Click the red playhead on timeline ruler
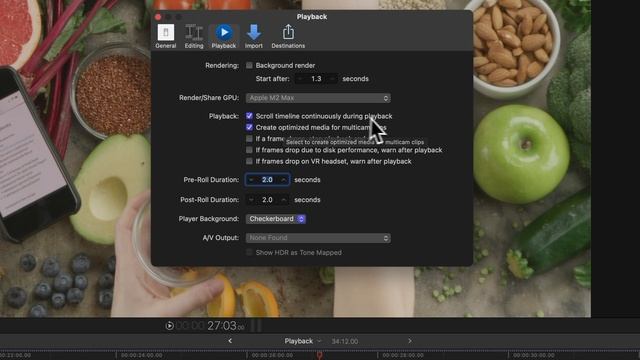 (x=320, y=356)
